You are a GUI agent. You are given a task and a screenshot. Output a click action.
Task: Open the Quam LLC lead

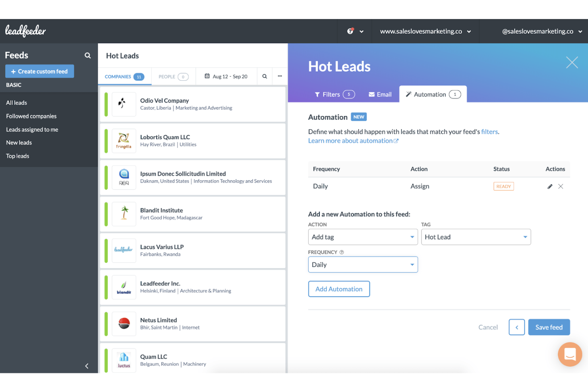[x=193, y=359]
